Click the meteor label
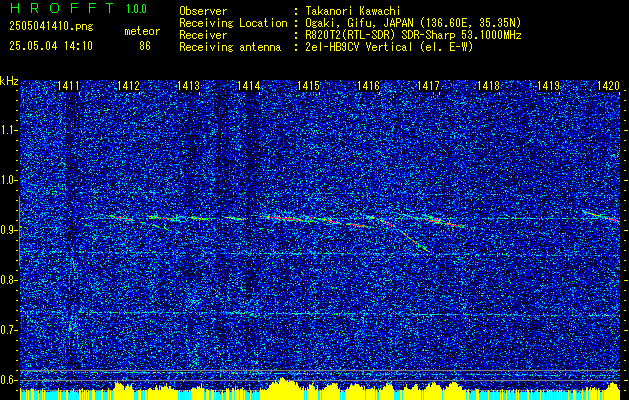 tap(142, 31)
